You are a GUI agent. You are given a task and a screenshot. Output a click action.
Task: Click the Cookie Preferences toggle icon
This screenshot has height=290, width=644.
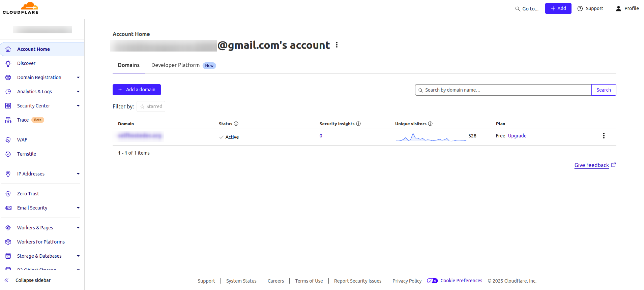click(x=432, y=281)
